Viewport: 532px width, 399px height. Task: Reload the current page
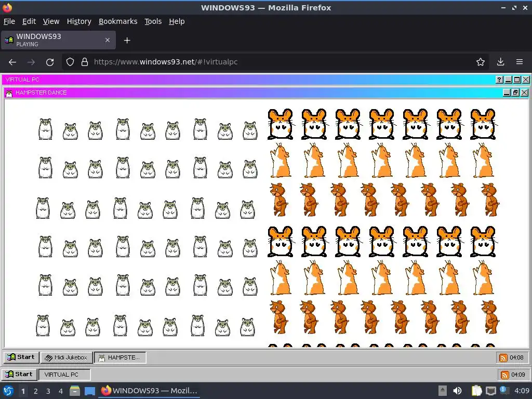click(50, 62)
